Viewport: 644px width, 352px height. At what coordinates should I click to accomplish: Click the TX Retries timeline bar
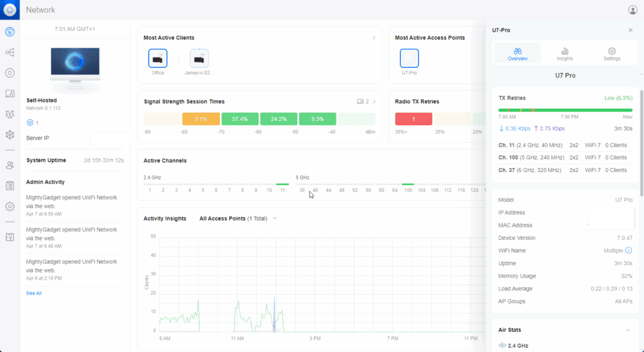point(565,110)
